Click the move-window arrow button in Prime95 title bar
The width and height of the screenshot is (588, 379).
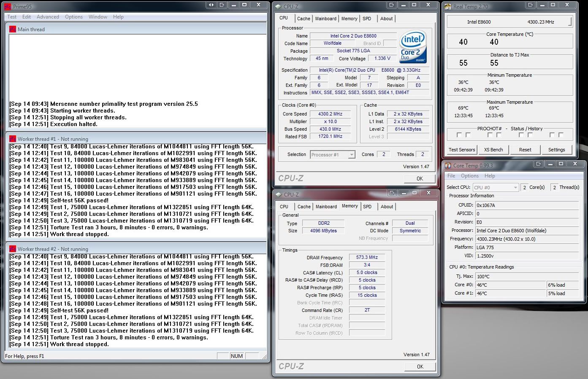point(222,5)
